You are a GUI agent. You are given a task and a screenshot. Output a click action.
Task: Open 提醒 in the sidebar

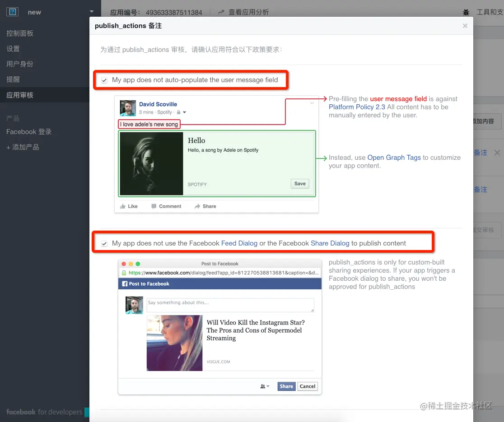point(13,79)
